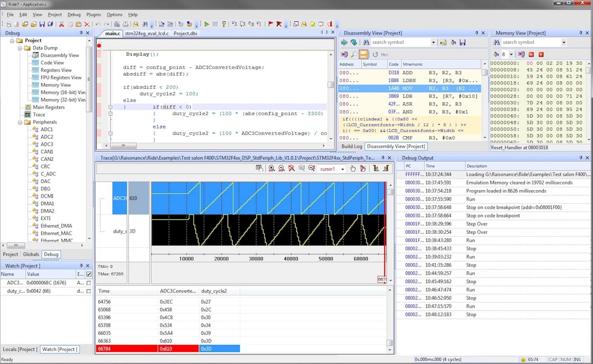The width and height of the screenshot is (593, 364).
Task: Toggle the highlighted orange button in the Disassembly toolbar
Action: (x=363, y=54)
